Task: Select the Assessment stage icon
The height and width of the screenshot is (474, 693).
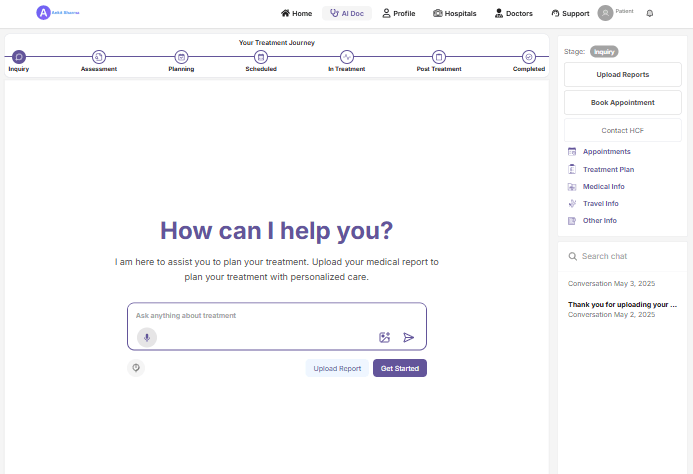Action: click(99, 57)
